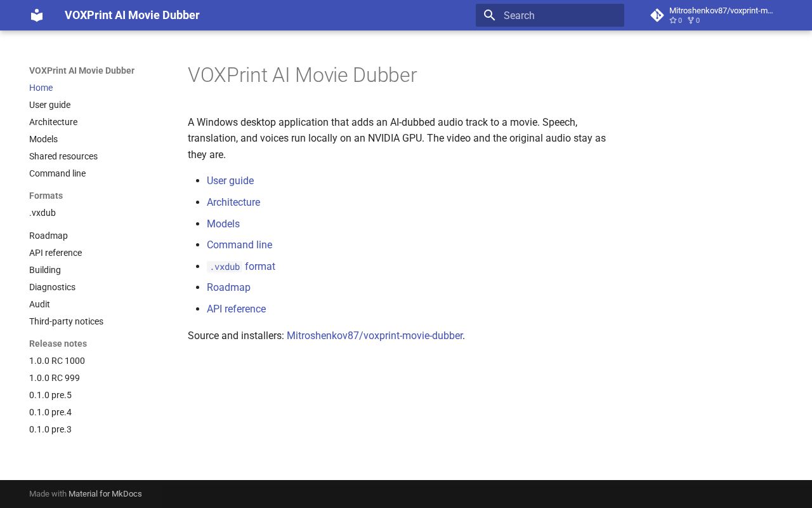Click the Roadmap link in content list
The height and width of the screenshot is (508, 812).
pyautogui.click(x=228, y=287)
